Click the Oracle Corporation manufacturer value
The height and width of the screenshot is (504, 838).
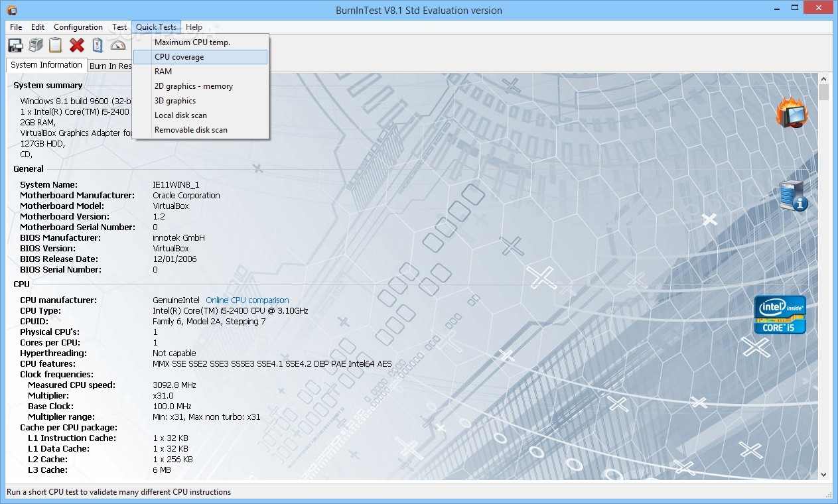186,196
